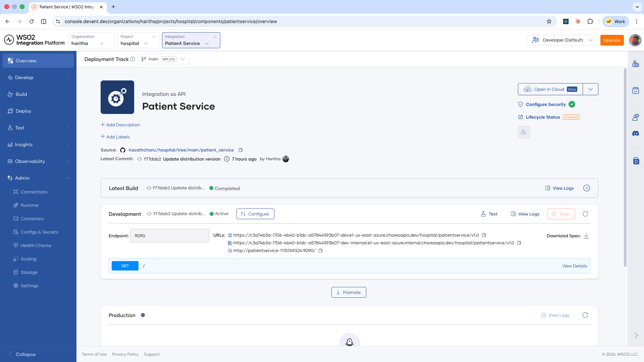
Task: Open Configure Security link
Action: click(546, 105)
